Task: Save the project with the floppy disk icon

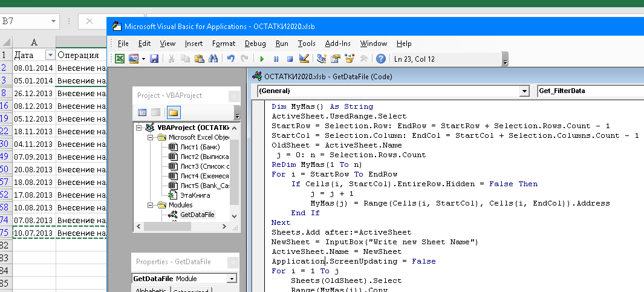Action: tap(154, 59)
